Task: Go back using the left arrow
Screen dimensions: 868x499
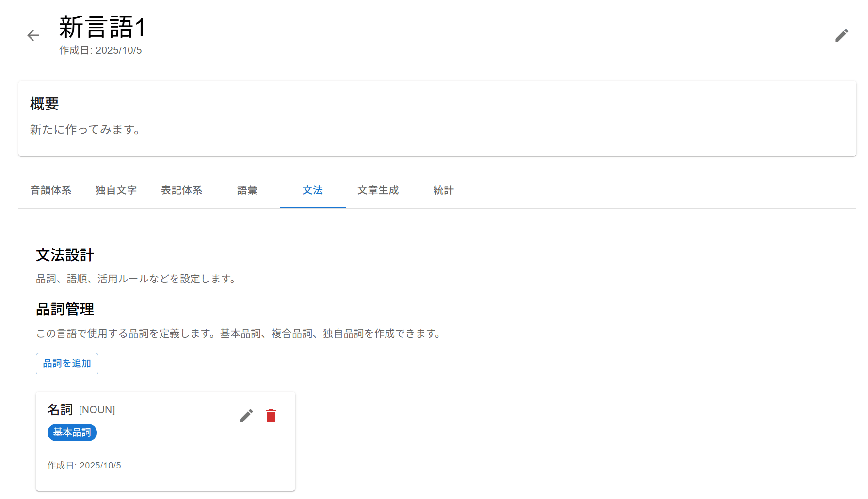Action: point(33,35)
